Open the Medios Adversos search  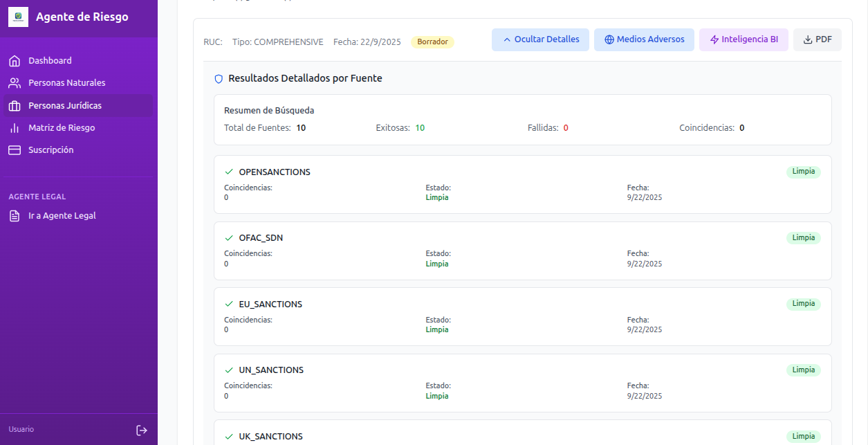pos(644,39)
